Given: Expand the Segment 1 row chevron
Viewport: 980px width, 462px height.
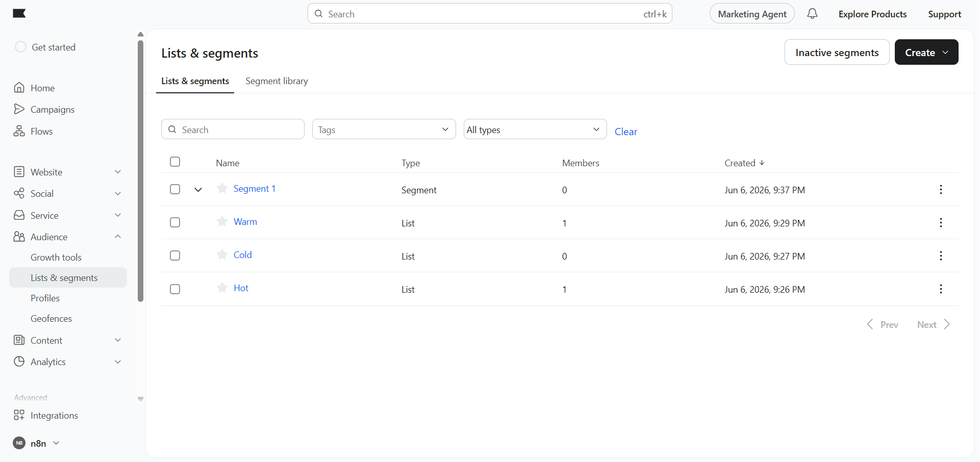Looking at the screenshot, I should click(x=198, y=190).
